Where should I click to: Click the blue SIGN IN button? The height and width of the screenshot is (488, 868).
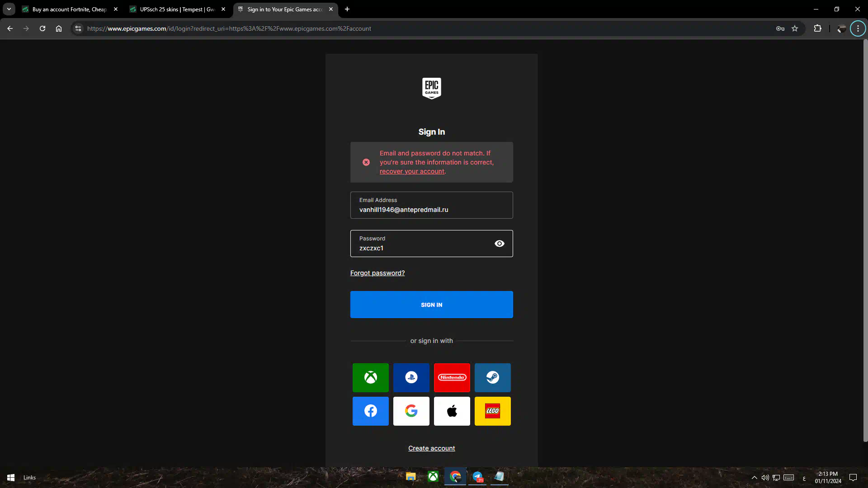(431, 305)
